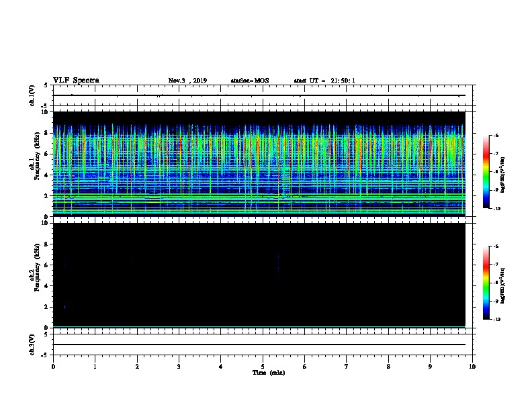Click the time axis tick label '3'

(179, 366)
